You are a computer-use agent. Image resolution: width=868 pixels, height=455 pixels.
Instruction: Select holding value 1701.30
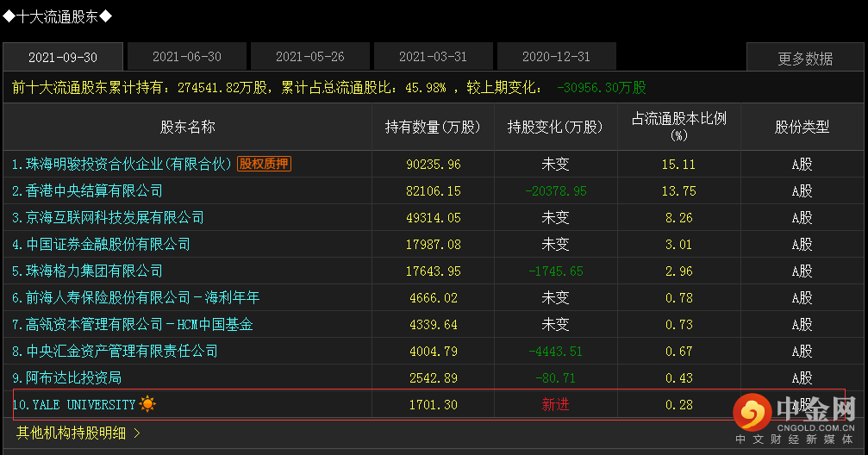tap(434, 405)
